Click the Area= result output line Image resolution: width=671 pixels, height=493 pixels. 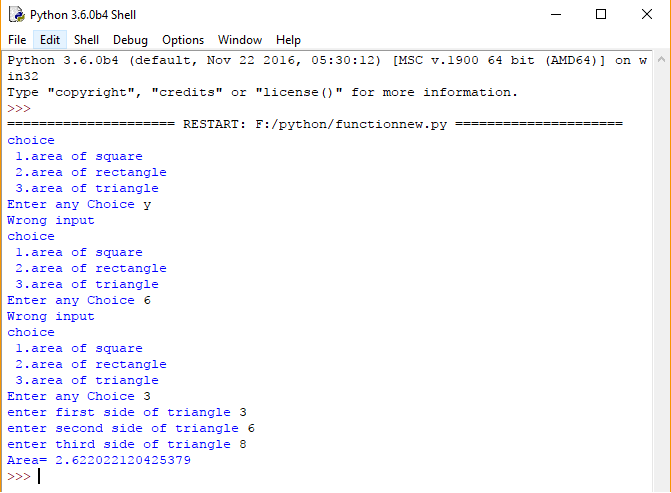(98, 460)
